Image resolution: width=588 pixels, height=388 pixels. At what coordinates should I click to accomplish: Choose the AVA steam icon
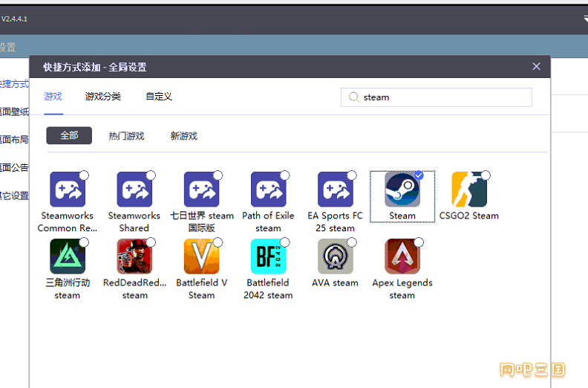coord(336,256)
